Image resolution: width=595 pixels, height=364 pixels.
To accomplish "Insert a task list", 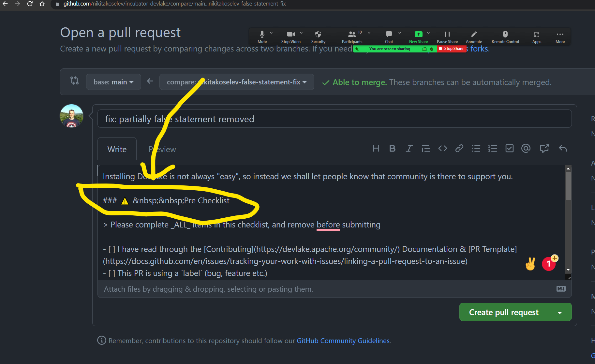I will point(509,149).
